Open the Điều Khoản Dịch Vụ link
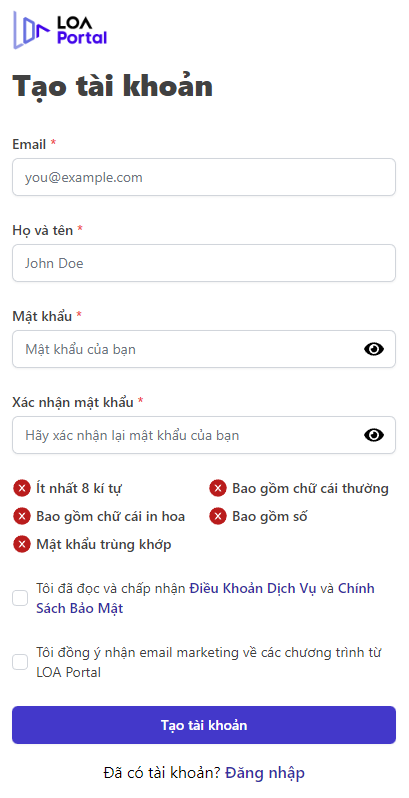The height and width of the screenshot is (798, 409). pyautogui.click(x=253, y=588)
